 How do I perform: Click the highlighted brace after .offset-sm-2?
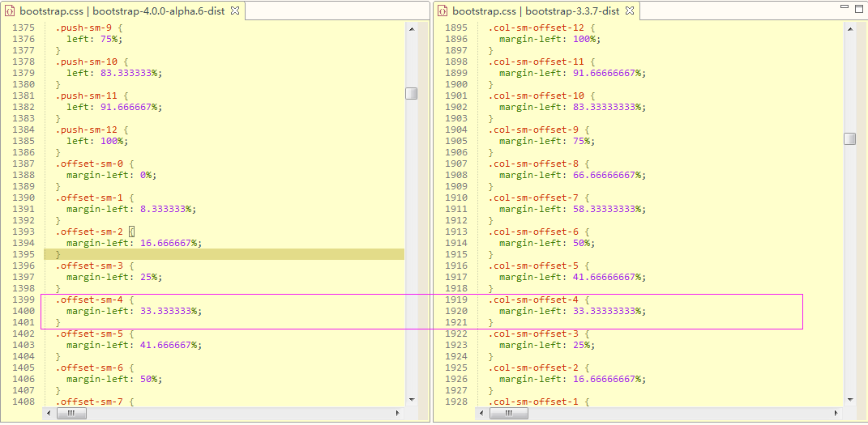click(131, 232)
